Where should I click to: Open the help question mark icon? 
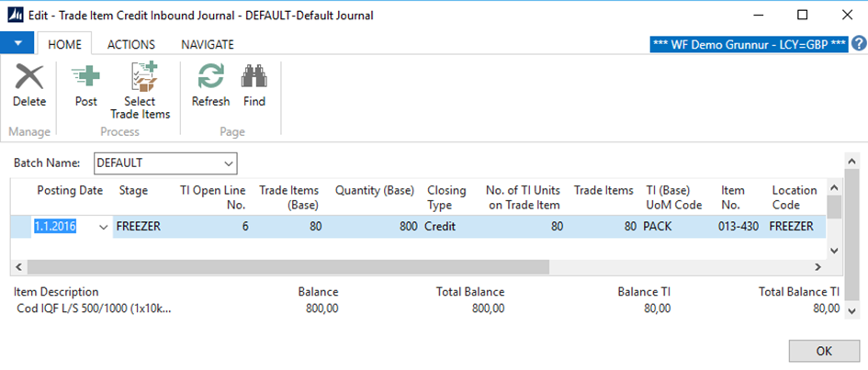859,43
